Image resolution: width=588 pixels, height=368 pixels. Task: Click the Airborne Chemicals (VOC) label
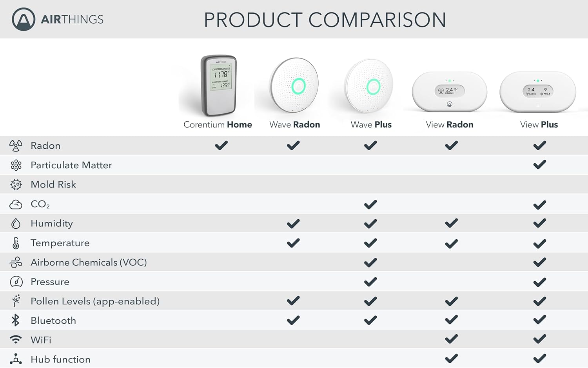tap(89, 262)
